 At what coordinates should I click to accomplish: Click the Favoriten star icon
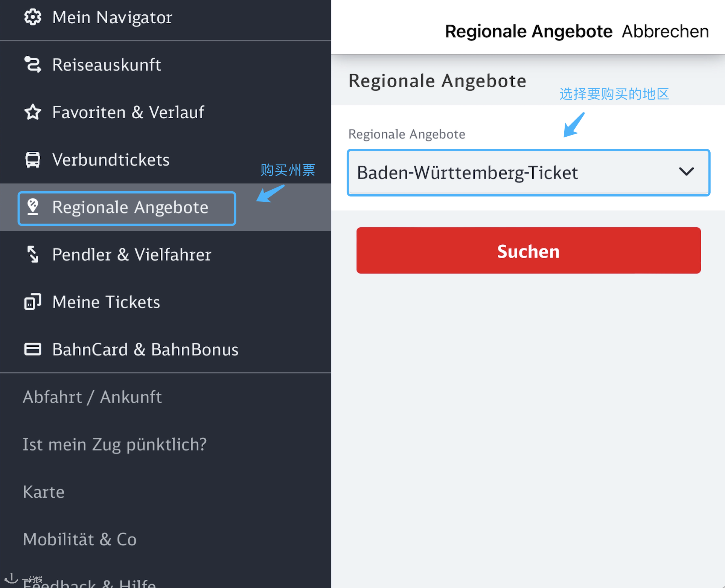(x=33, y=112)
